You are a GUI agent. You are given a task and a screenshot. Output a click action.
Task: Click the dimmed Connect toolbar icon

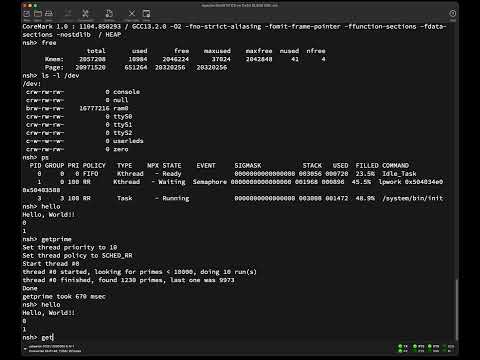coord(68,14)
